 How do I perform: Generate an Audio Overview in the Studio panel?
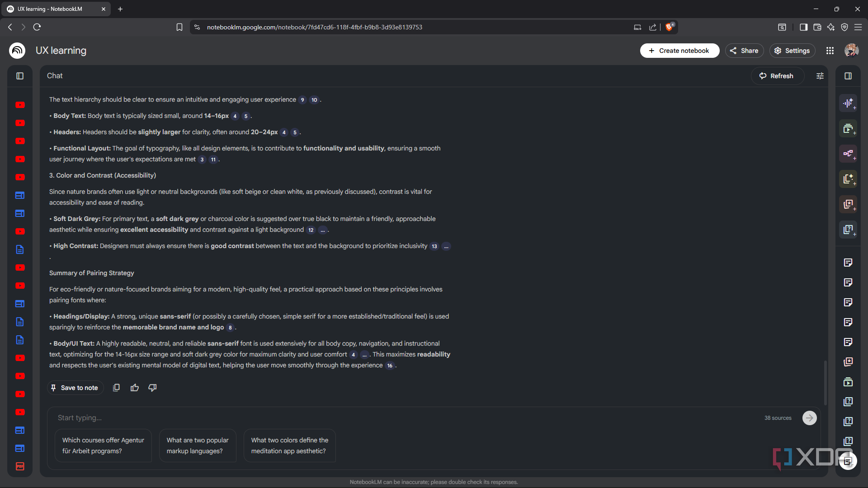848,103
